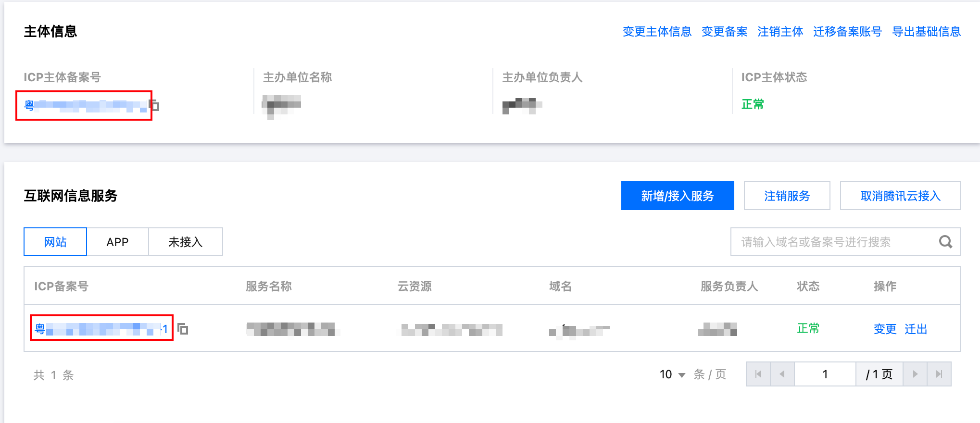Click the 主体信息 heading
Screen dimensions: 980x423
(50, 31)
